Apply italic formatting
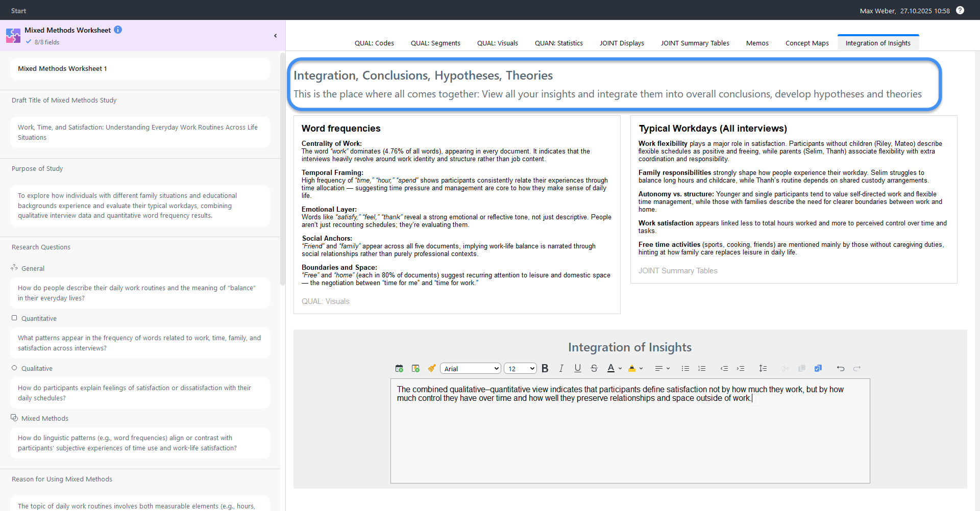This screenshot has width=980, height=511. tap(561, 368)
